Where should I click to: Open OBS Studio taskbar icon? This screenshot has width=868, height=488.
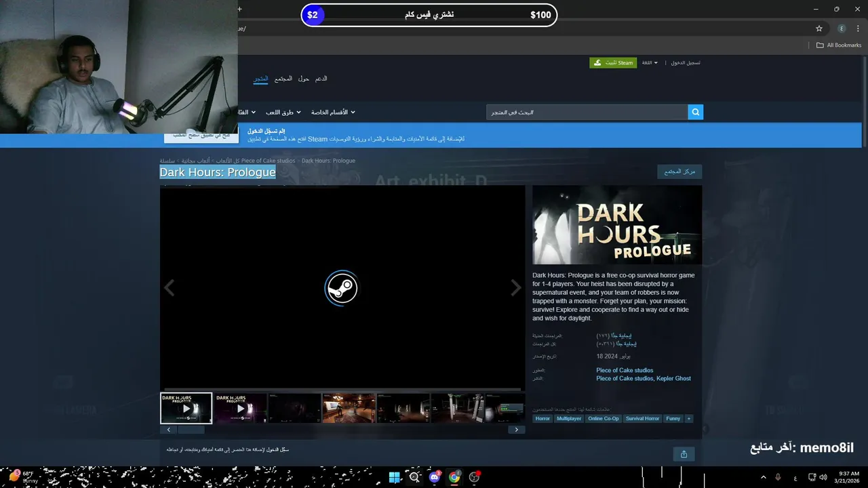point(475,477)
